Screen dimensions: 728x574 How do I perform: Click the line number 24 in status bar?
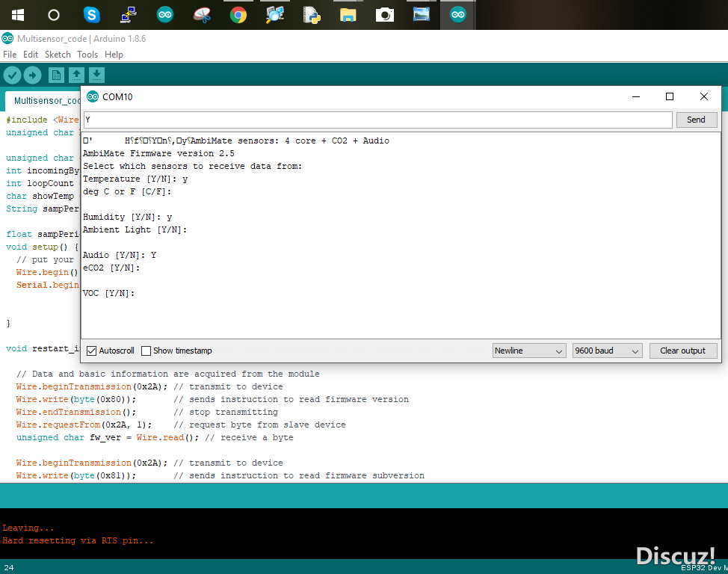pos(9,567)
